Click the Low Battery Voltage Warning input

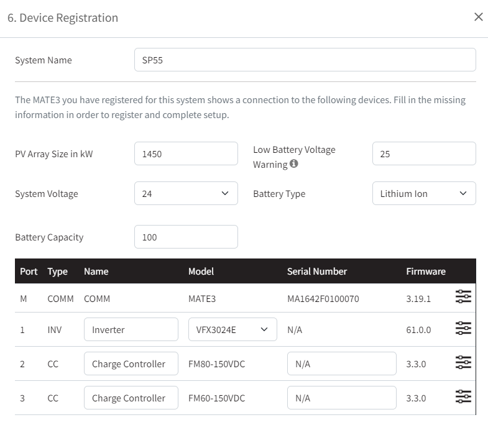pos(424,153)
